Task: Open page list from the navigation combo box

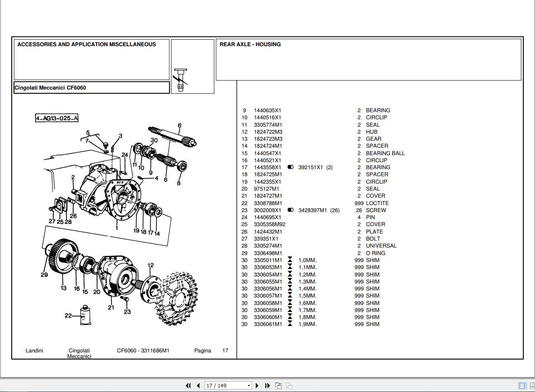Action: pyautogui.click(x=249, y=385)
